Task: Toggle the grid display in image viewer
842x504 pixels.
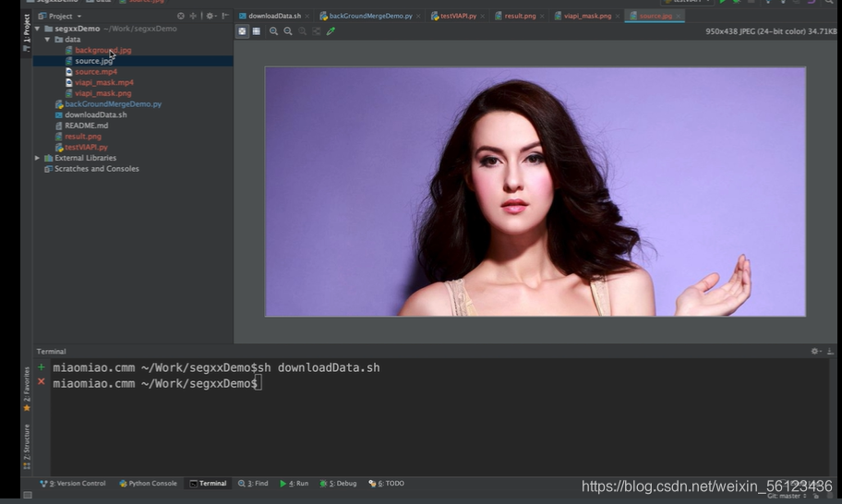Action: point(257,31)
